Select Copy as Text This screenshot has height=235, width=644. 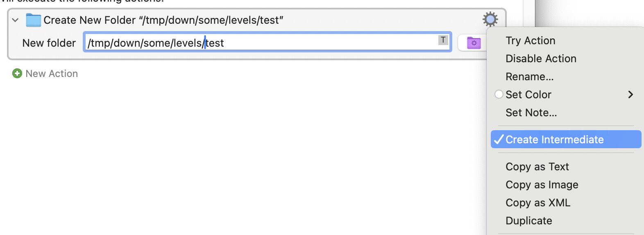point(537,167)
